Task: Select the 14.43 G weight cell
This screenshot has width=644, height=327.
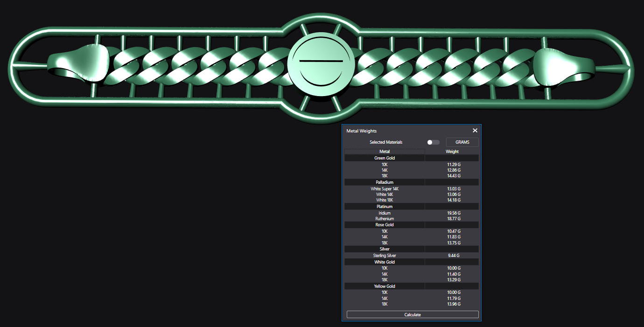Action: (x=454, y=176)
